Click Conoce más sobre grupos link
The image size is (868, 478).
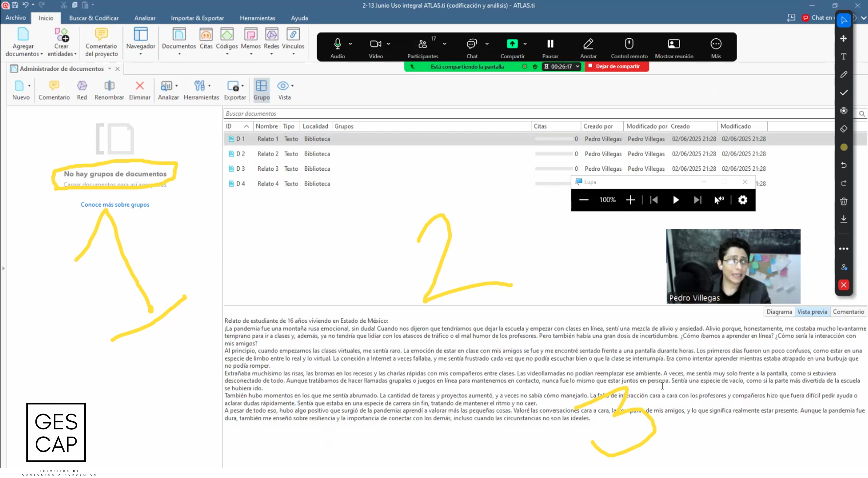pyautogui.click(x=115, y=204)
